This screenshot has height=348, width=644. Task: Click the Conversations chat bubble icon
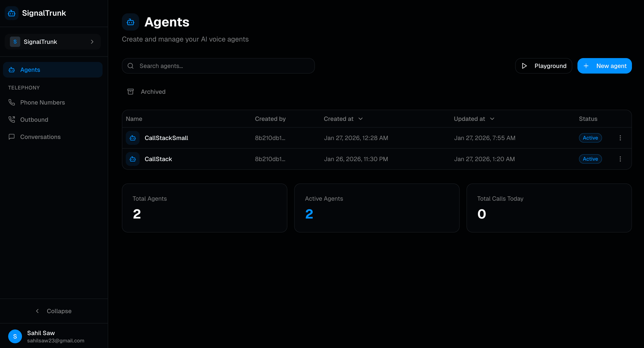click(x=11, y=137)
